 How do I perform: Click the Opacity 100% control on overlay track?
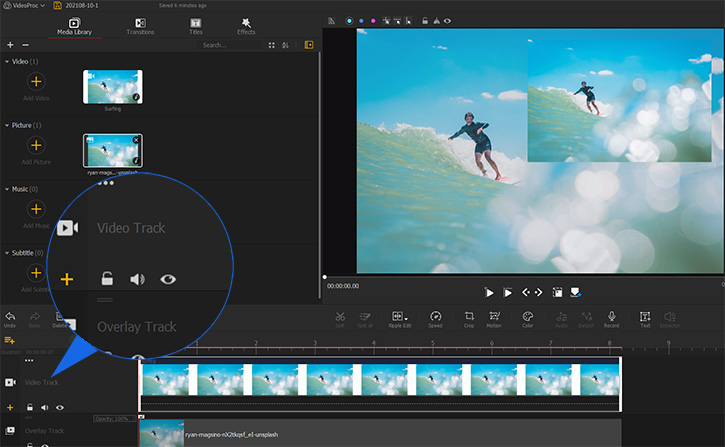pyautogui.click(x=115, y=416)
